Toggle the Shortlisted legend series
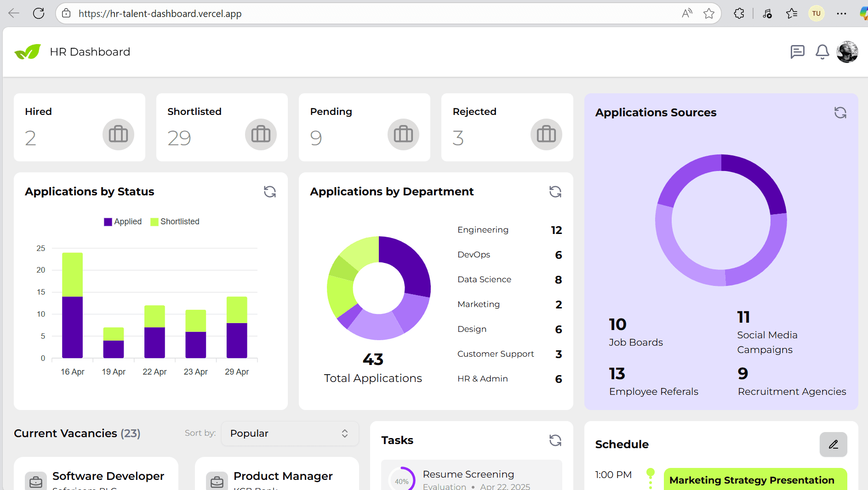Image resolution: width=868 pixels, height=490 pixels. pos(175,222)
